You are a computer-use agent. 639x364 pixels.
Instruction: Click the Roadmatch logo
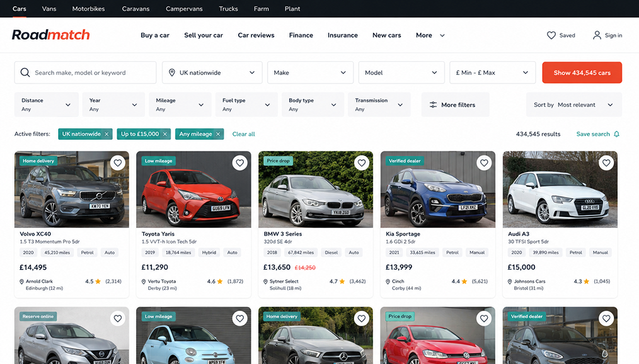[51, 35]
